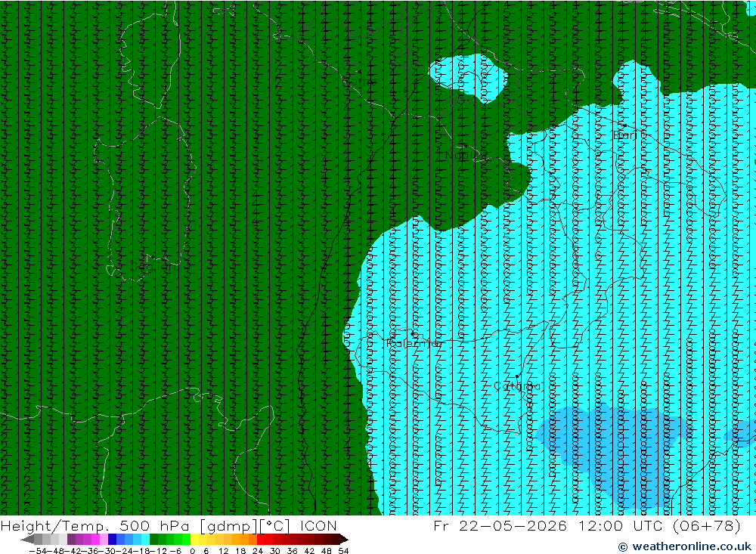The height and width of the screenshot is (554, 756).
Task: Click the 0 legend value
Action: [192, 551]
